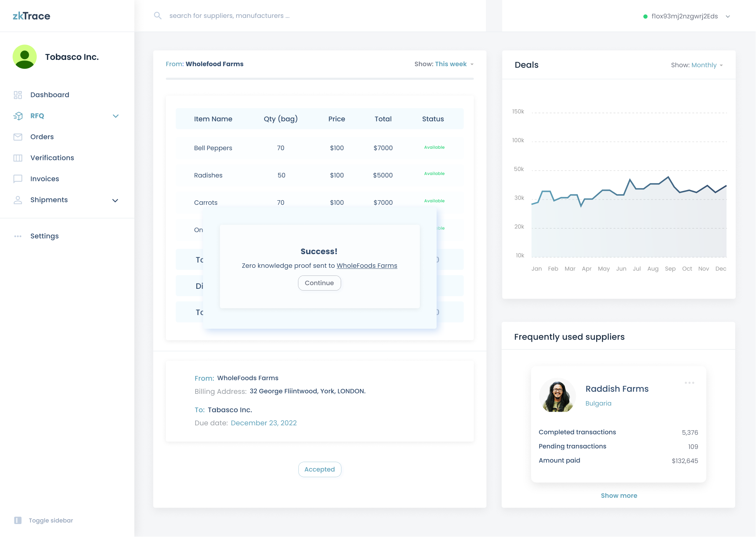Click the Invoices chat icon
756x537 pixels.
point(18,179)
